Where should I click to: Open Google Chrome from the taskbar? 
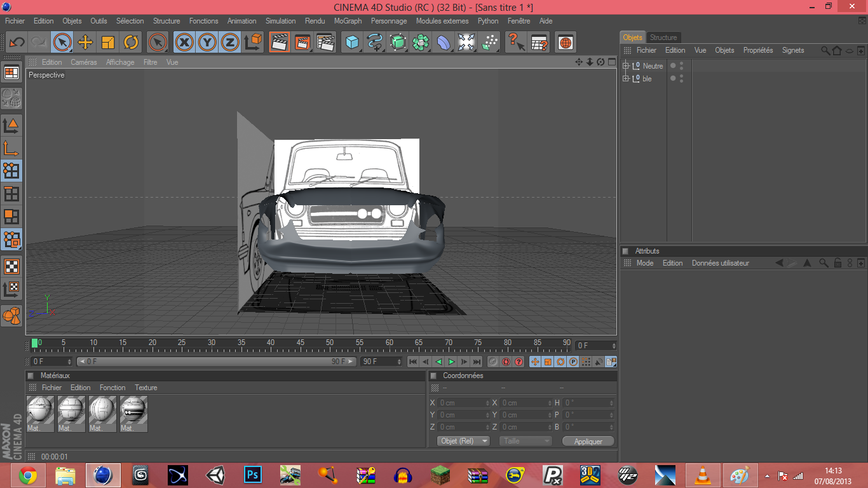(x=28, y=475)
